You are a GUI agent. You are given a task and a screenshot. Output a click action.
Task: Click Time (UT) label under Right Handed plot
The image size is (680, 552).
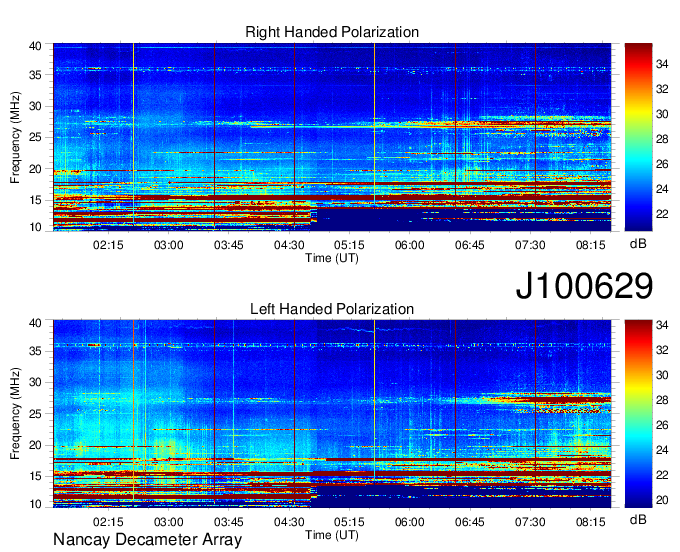coord(332,258)
